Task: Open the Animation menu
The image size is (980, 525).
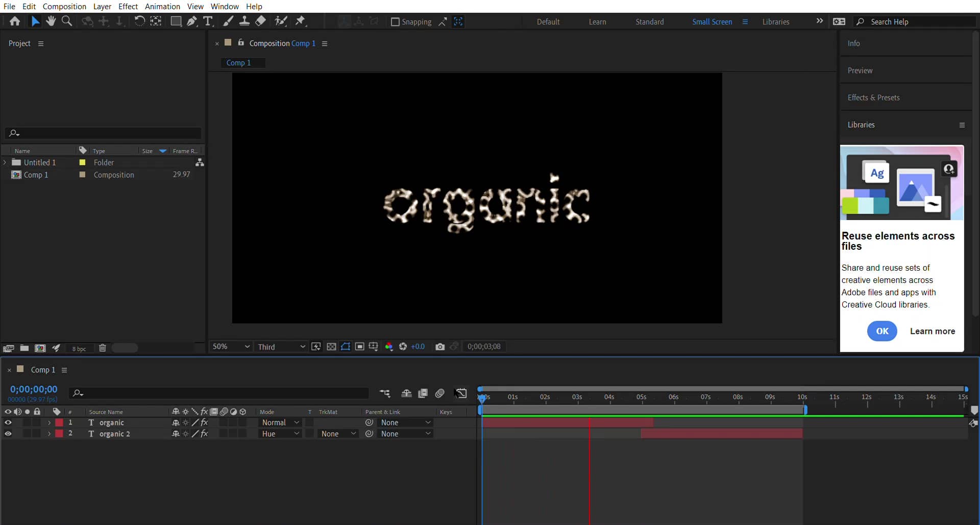Action: [162, 7]
